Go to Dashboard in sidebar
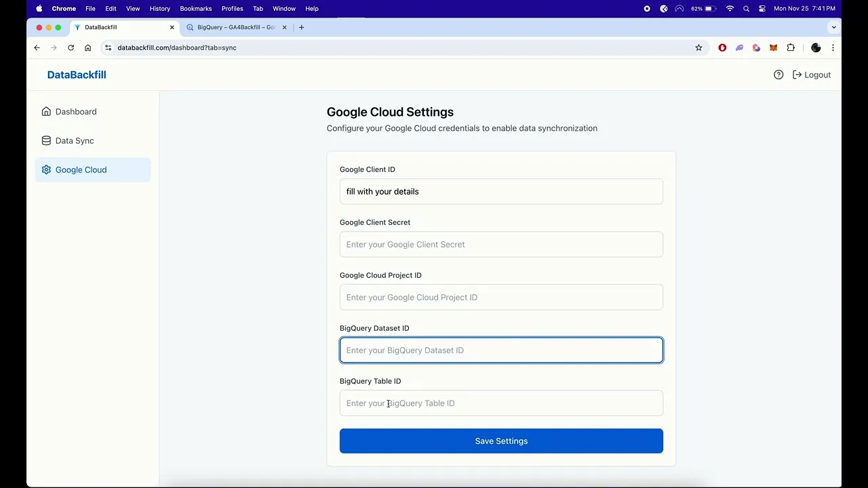Screen dimensions: 868x488 [75, 112]
